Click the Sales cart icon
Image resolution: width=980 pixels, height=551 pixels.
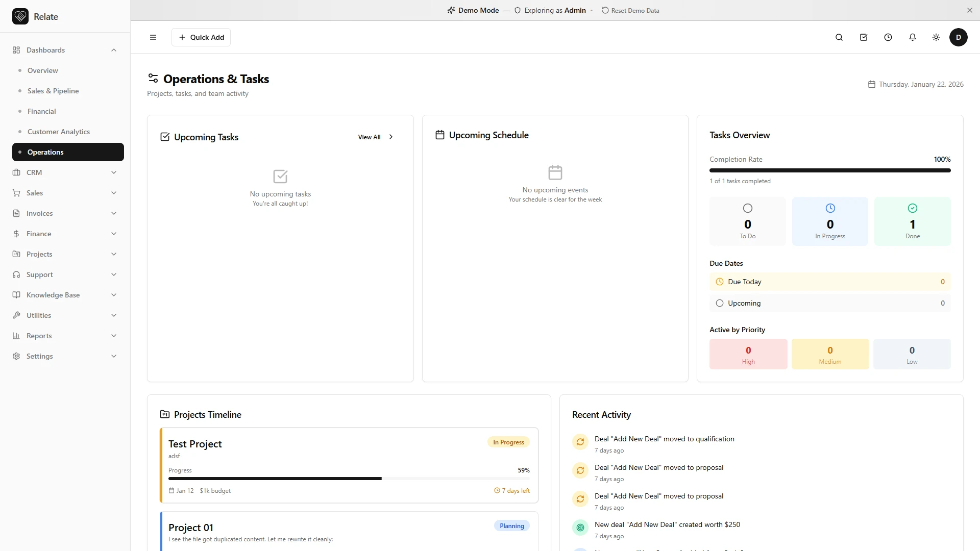point(16,193)
